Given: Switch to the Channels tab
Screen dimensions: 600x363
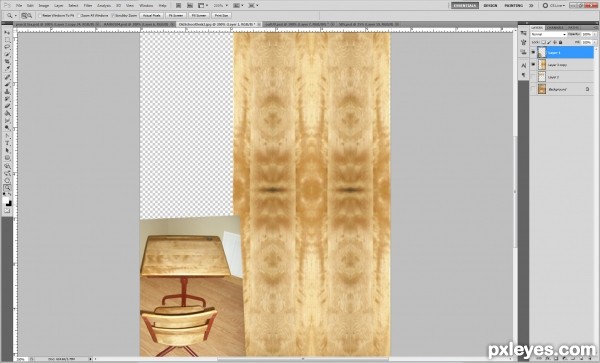Looking at the screenshot, I should (x=555, y=28).
